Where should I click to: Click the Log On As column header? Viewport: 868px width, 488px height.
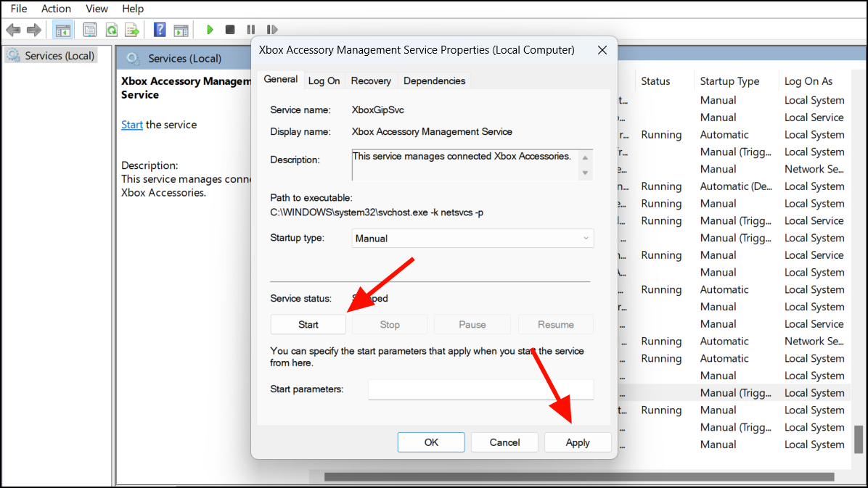point(808,81)
